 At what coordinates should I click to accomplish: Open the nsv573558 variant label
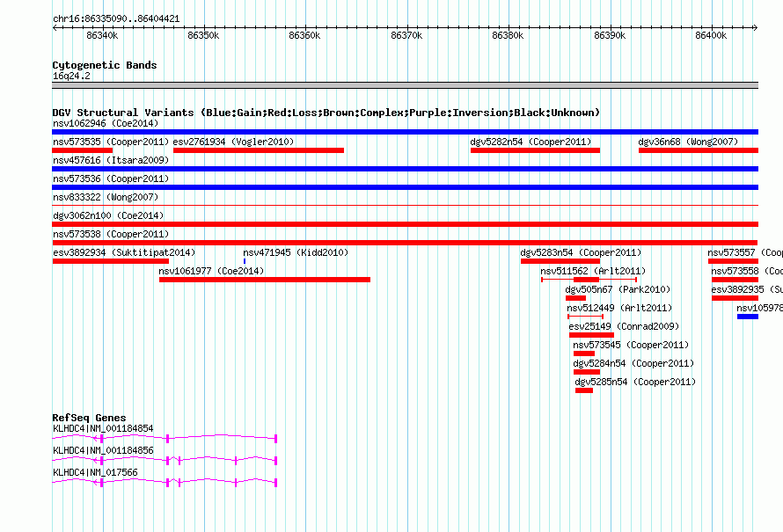click(x=747, y=271)
